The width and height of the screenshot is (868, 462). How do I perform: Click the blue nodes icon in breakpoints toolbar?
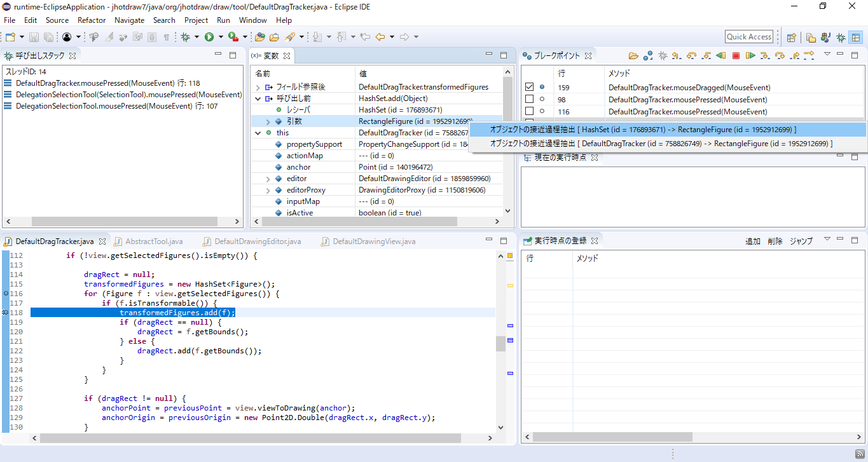click(x=648, y=56)
